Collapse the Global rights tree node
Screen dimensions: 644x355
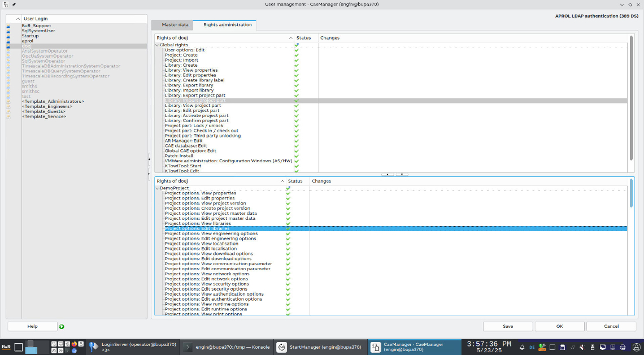(x=158, y=45)
